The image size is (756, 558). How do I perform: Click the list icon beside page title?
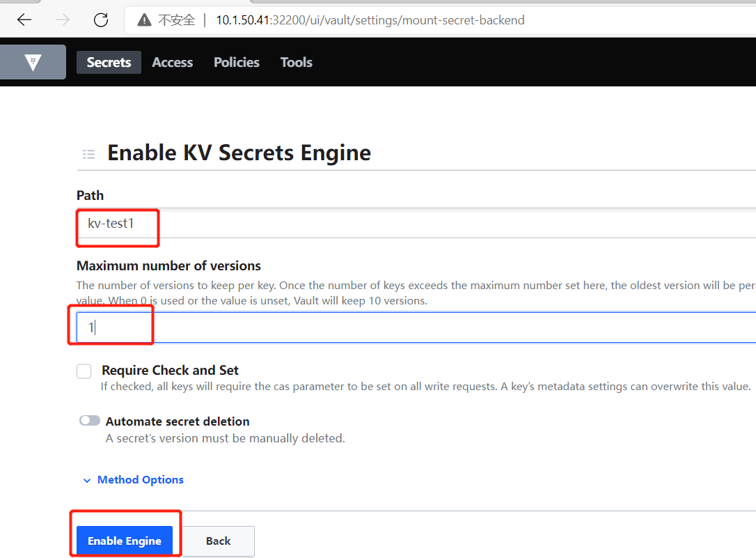click(88, 155)
